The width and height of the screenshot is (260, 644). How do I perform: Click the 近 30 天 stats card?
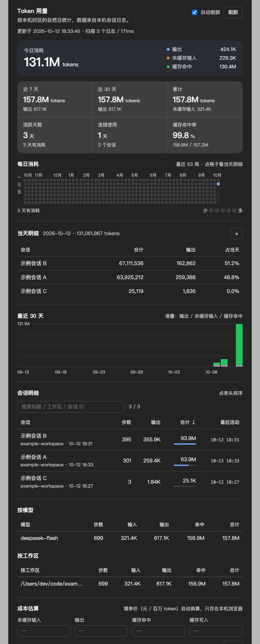pos(130,99)
